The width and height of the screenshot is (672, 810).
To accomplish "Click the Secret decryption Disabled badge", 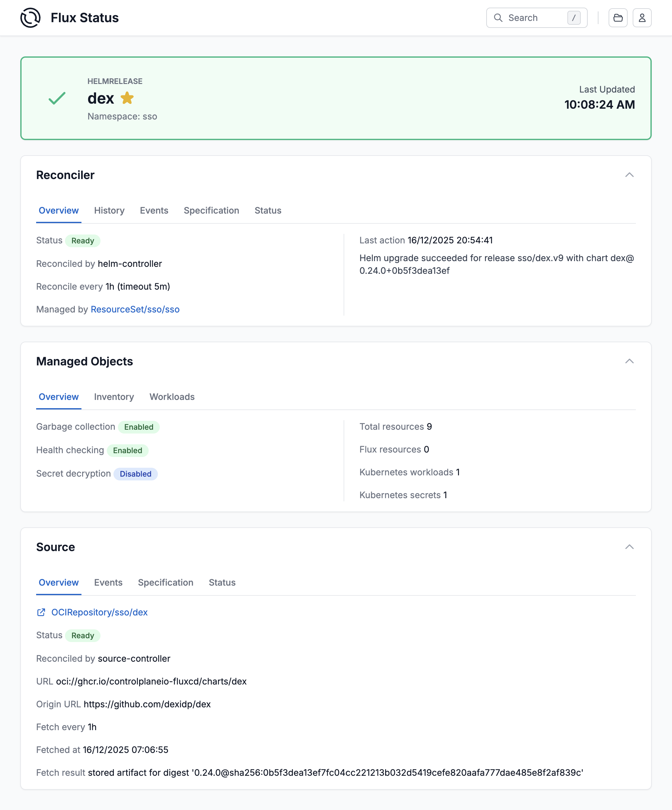I will (x=135, y=474).
